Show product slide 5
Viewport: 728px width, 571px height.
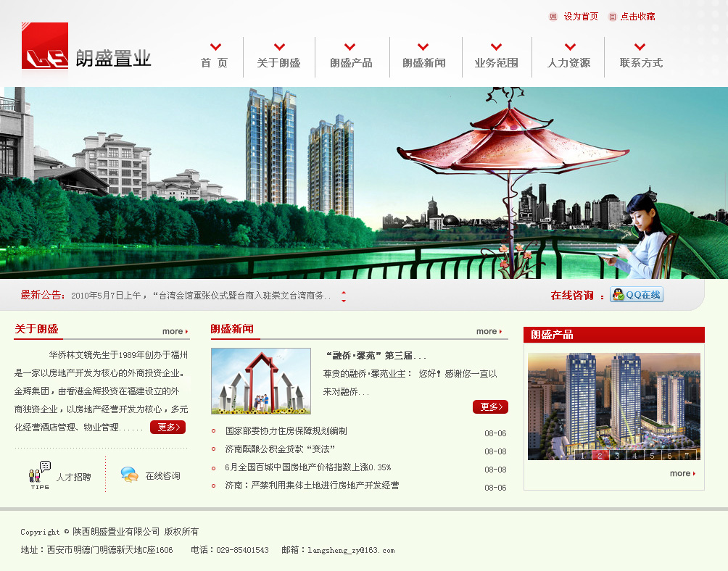click(x=652, y=455)
